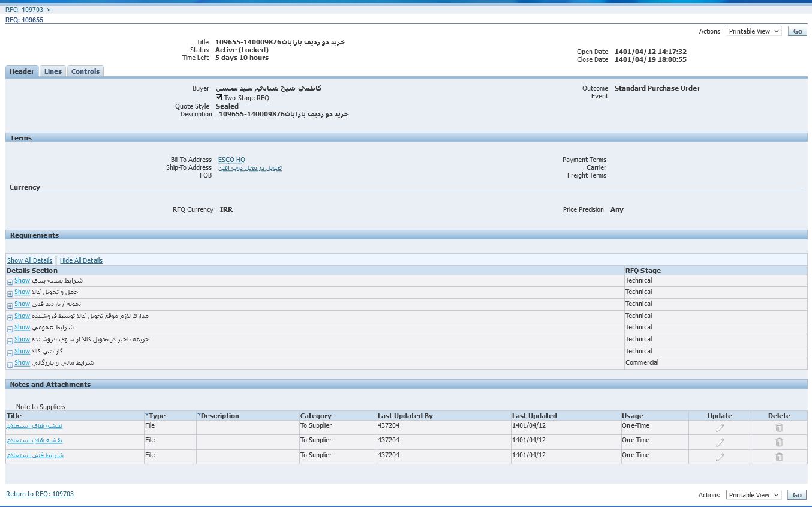Open the top Actions Printable View dropdown
The image size is (812, 507).
pyautogui.click(x=754, y=31)
